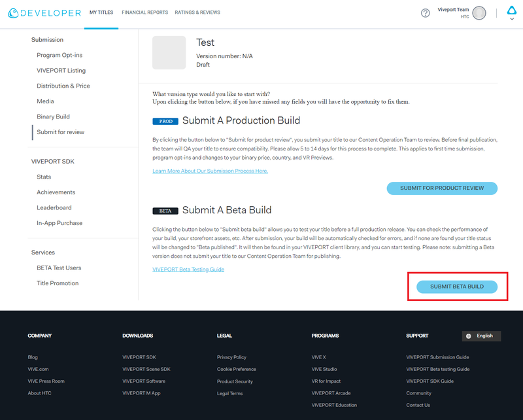
Task: Open the Legal Terms link
Action: pos(230,393)
